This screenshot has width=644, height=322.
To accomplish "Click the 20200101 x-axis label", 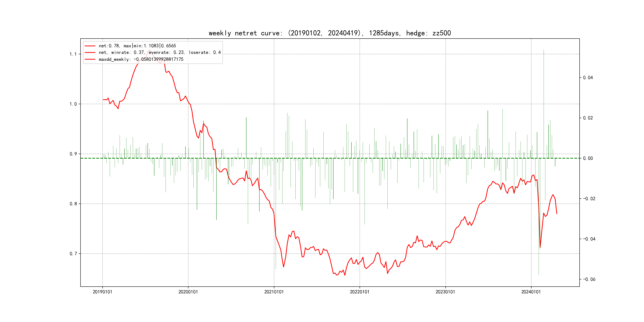I will [188, 292].
